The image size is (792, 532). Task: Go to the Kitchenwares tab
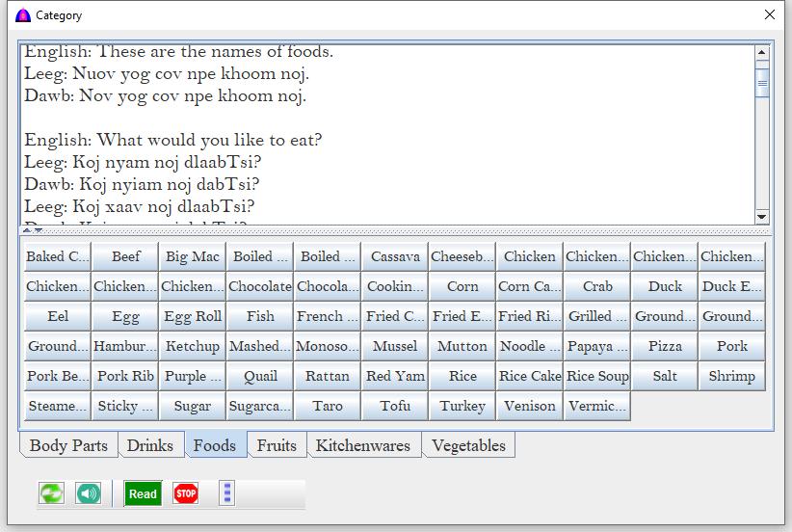362,445
